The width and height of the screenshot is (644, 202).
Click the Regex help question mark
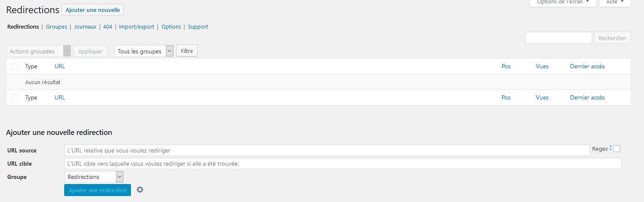tap(610, 148)
